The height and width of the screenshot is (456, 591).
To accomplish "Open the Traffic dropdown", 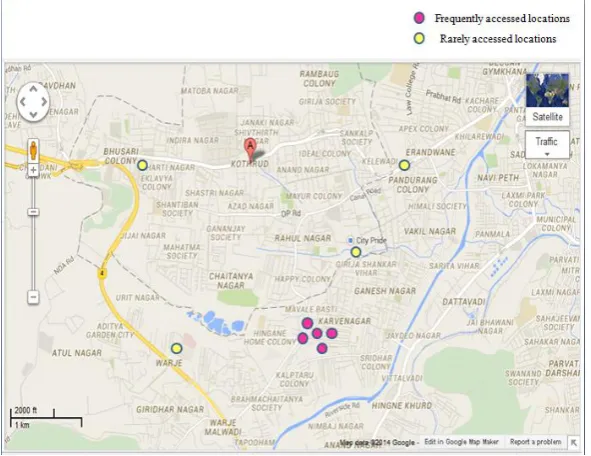I will pyautogui.click(x=547, y=145).
